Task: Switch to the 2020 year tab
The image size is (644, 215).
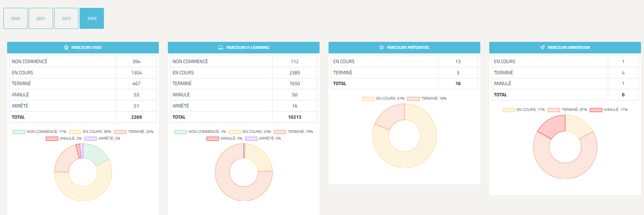Action: click(15, 18)
